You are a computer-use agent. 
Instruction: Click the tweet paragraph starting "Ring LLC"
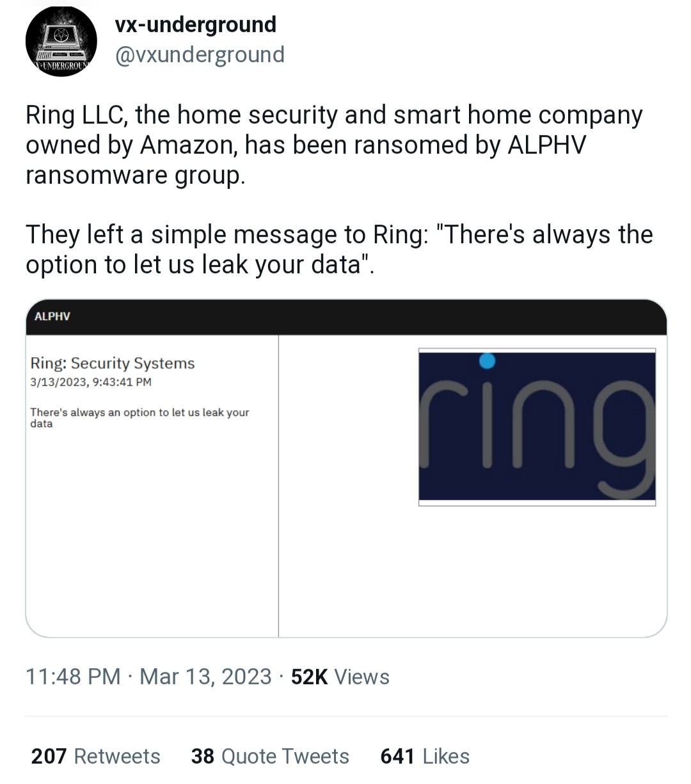tap(333, 145)
